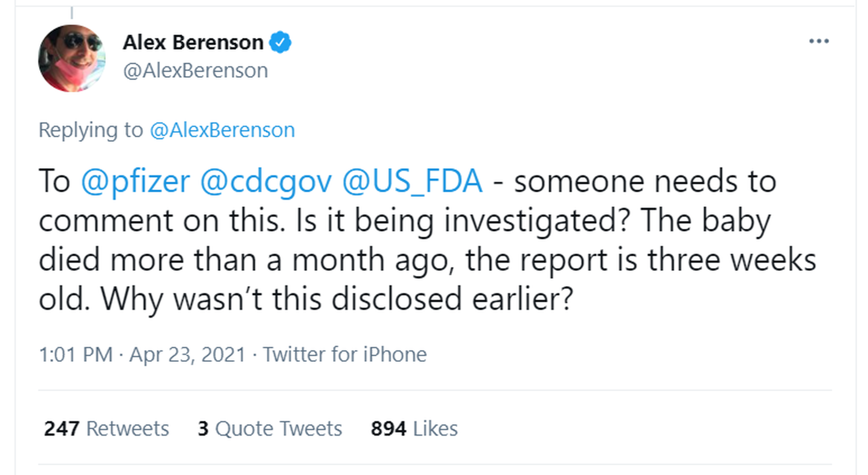
Task: Select the gray @AlexBerenson handle below the name
Action: [x=195, y=71]
